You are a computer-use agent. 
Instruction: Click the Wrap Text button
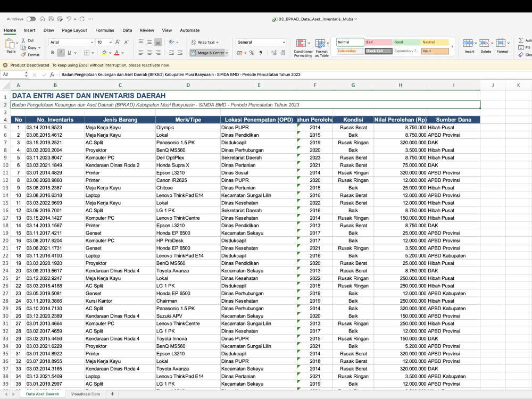[205, 42]
